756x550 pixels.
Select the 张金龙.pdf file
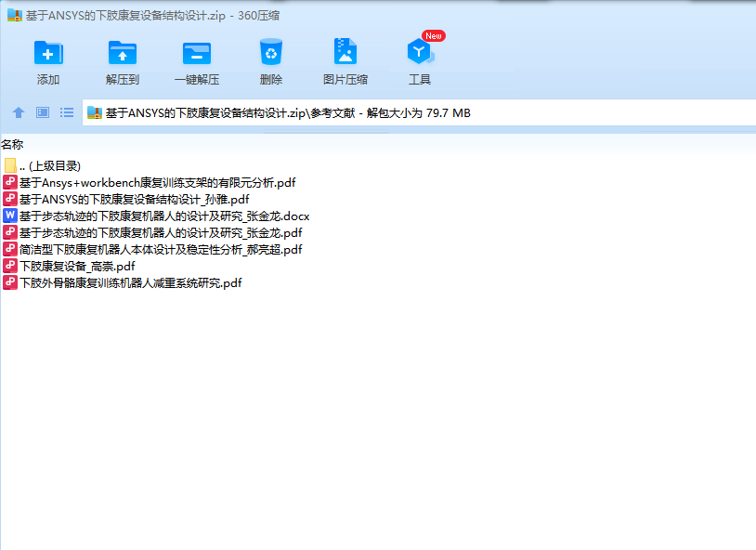tap(153, 233)
